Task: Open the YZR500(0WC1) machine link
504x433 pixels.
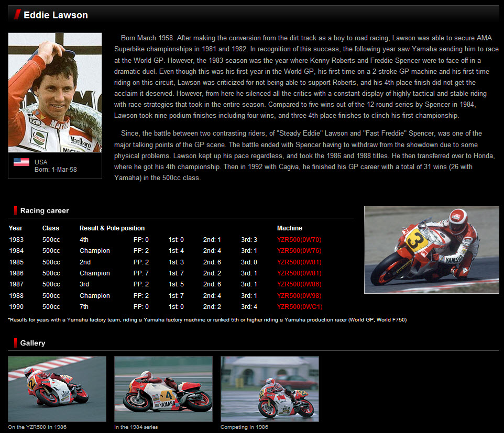Action: click(x=300, y=306)
